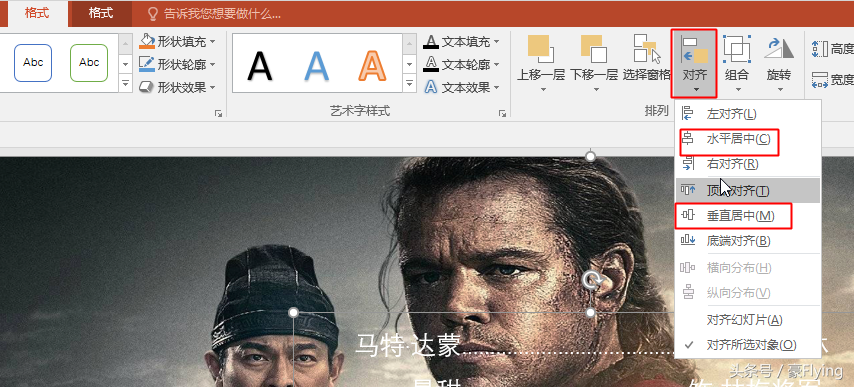The width and height of the screenshot is (854, 387).
Task: Click the 文本填充 text fill icon
Action: pos(431,42)
